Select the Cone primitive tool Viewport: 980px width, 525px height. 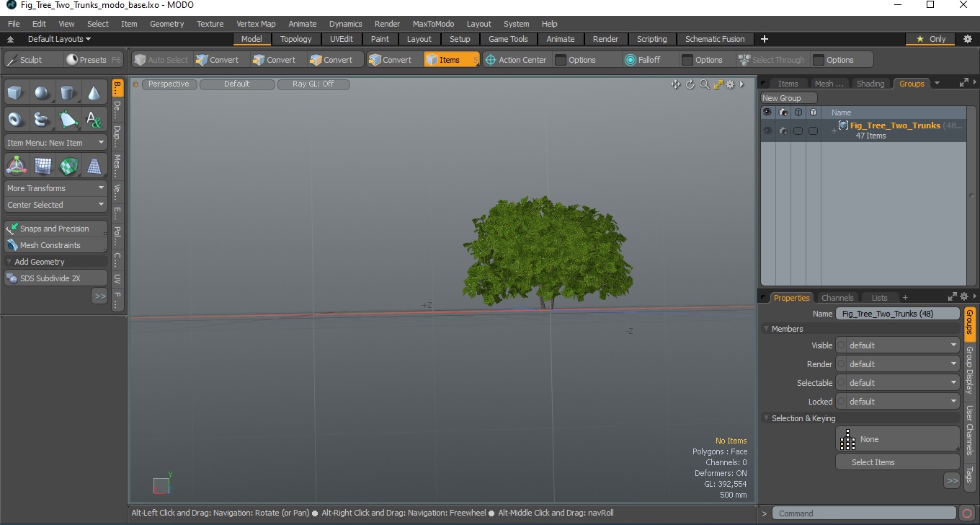[x=94, y=92]
